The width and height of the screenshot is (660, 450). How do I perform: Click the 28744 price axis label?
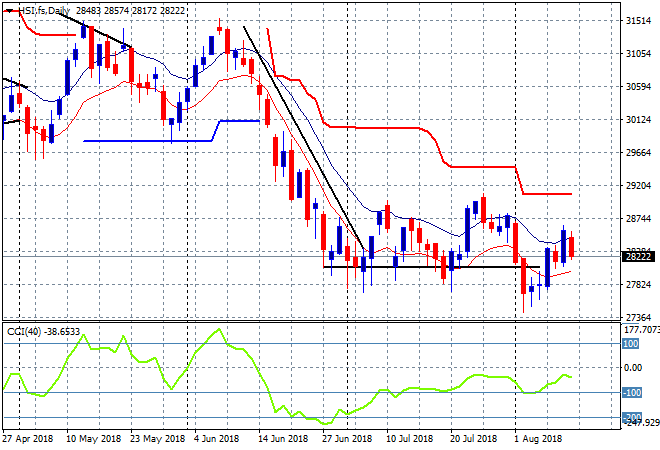click(638, 218)
